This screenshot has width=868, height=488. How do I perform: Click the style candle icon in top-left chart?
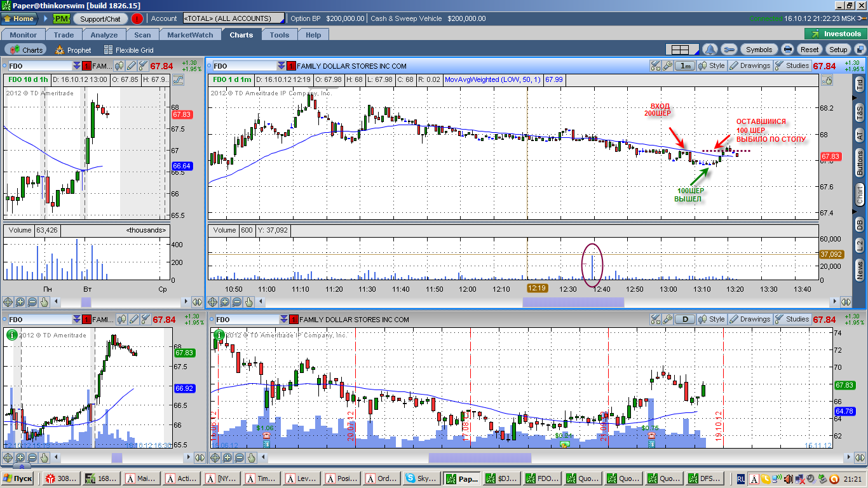point(119,65)
